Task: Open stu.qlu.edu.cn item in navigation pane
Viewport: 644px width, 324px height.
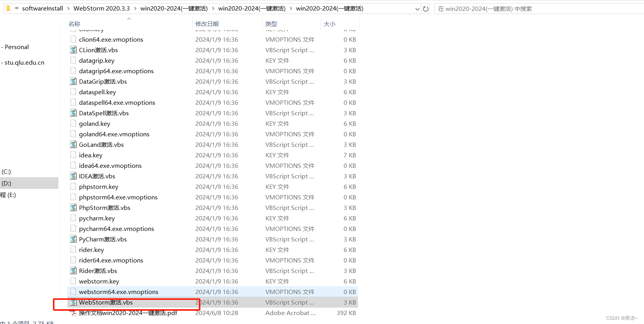Action: 25,63
